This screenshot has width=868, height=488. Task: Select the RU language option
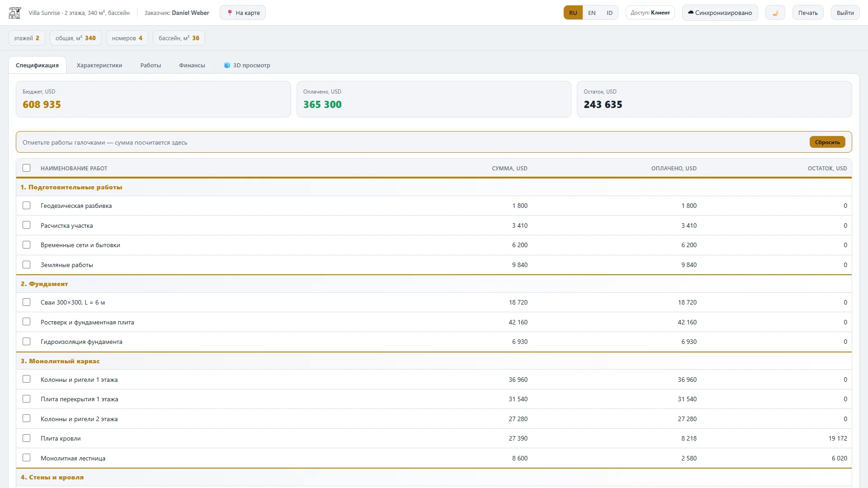coord(573,13)
